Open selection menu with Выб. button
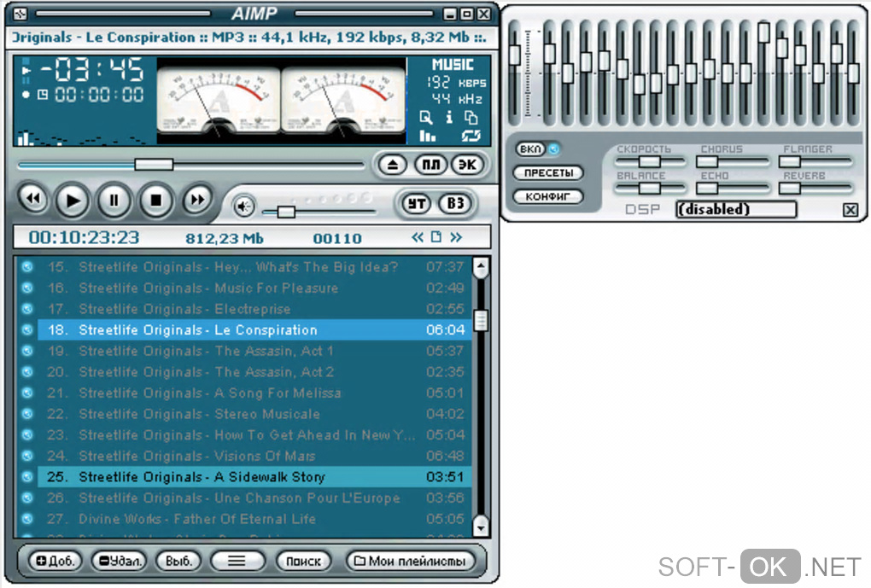Viewport: 871px width, 588px height. click(178, 562)
